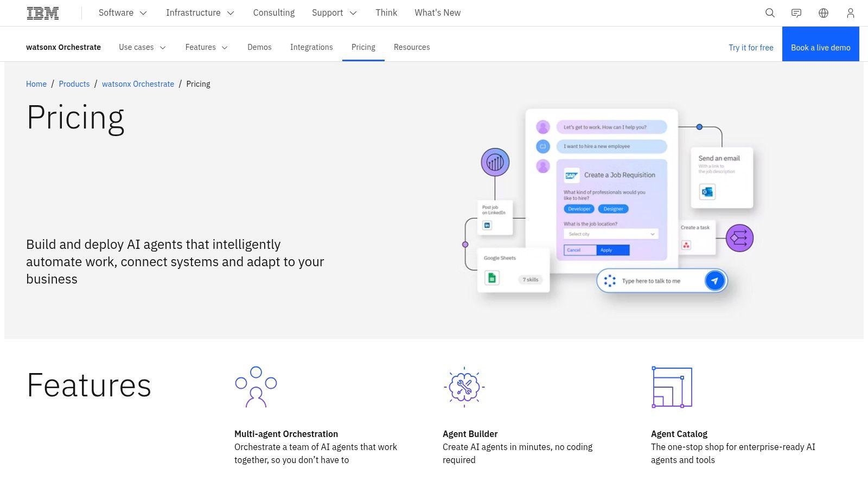Click the purple workflow arrows circle icon
The width and height of the screenshot is (868, 488).
[x=739, y=238]
